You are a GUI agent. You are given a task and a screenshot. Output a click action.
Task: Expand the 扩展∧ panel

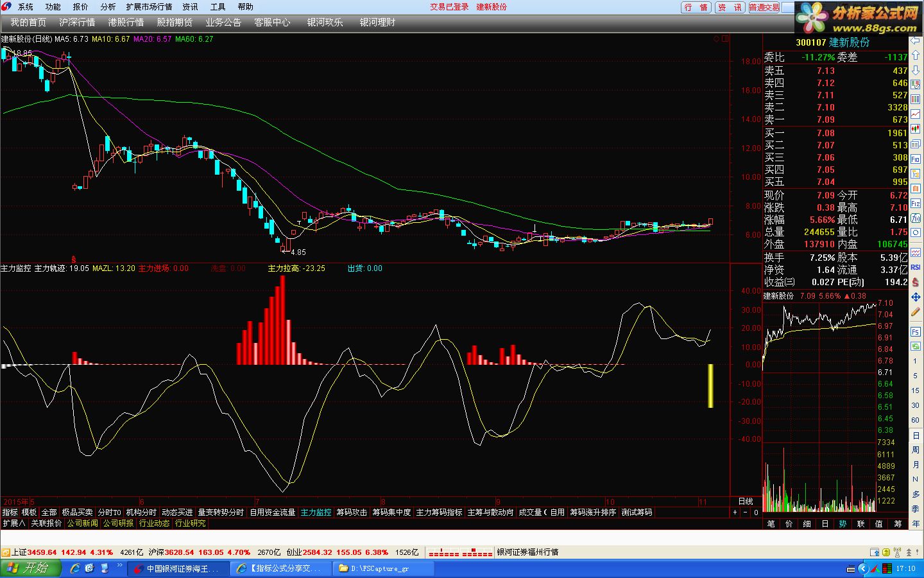click(x=13, y=523)
